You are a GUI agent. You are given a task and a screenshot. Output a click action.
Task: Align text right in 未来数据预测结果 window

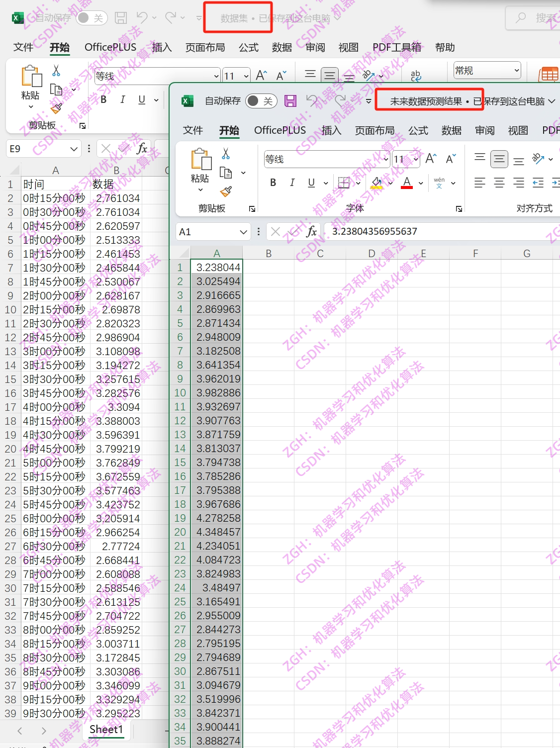(519, 183)
